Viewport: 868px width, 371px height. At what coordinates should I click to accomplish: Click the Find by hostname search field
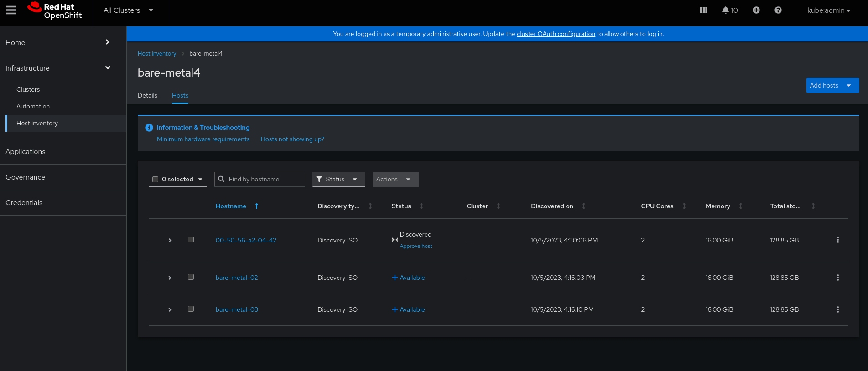pos(265,179)
